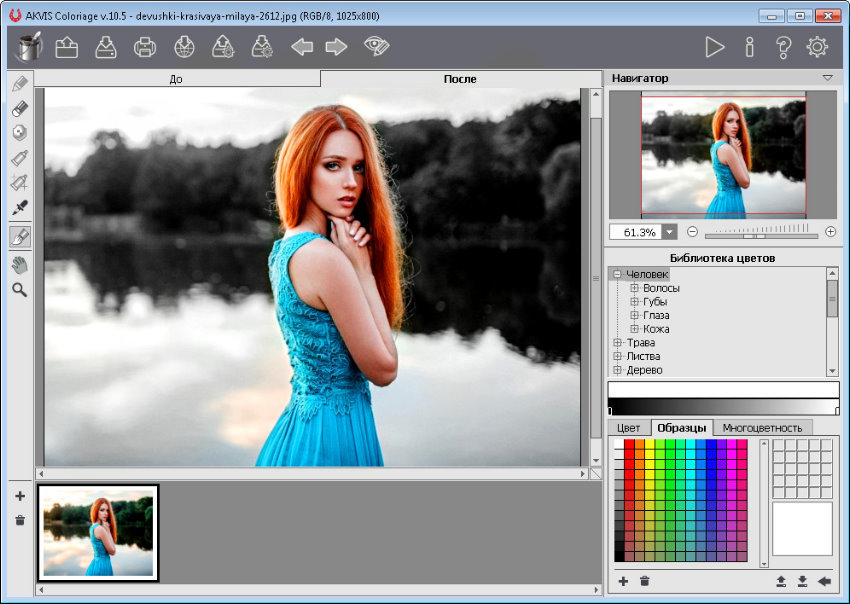Image resolution: width=850 pixels, height=604 pixels.
Task: Run processing with the Play button
Action: (x=714, y=47)
